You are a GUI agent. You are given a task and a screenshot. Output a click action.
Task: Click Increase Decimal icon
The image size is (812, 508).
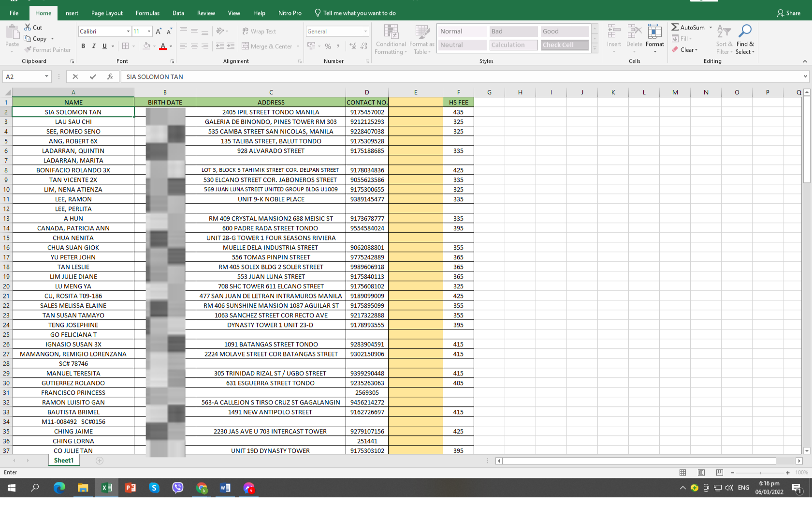[x=353, y=46]
